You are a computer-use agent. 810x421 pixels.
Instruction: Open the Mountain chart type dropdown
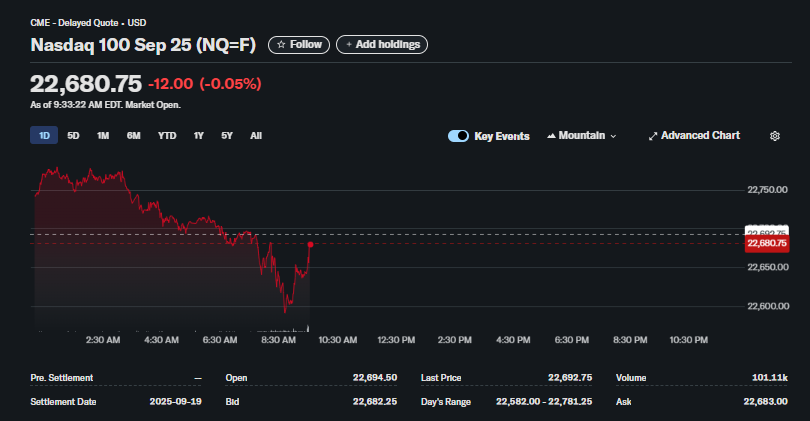click(x=582, y=135)
